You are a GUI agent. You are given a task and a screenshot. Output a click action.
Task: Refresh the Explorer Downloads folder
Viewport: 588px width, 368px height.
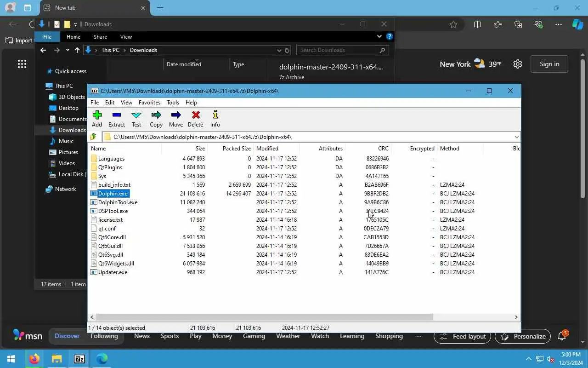coord(287,50)
